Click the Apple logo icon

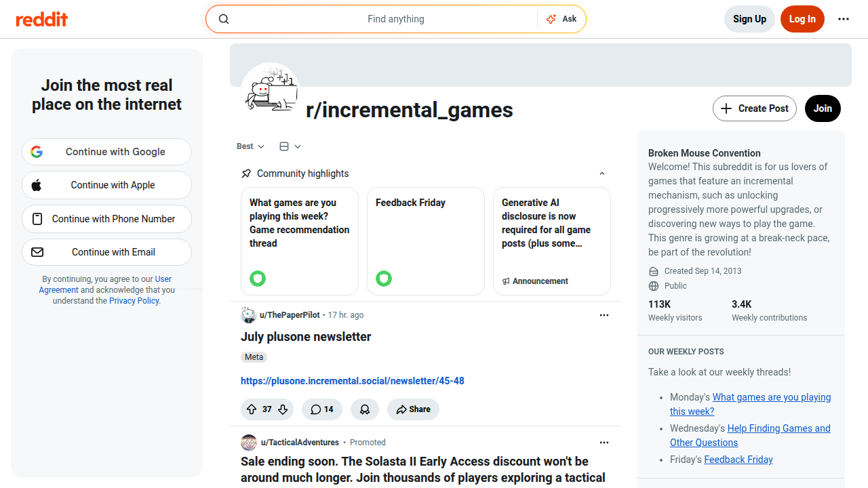(37, 185)
